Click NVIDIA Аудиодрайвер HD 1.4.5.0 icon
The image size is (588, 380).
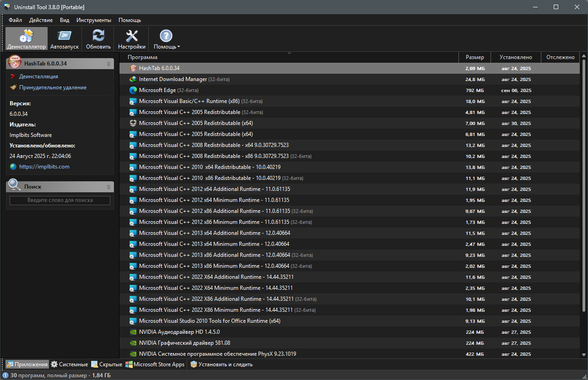point(133,332)
